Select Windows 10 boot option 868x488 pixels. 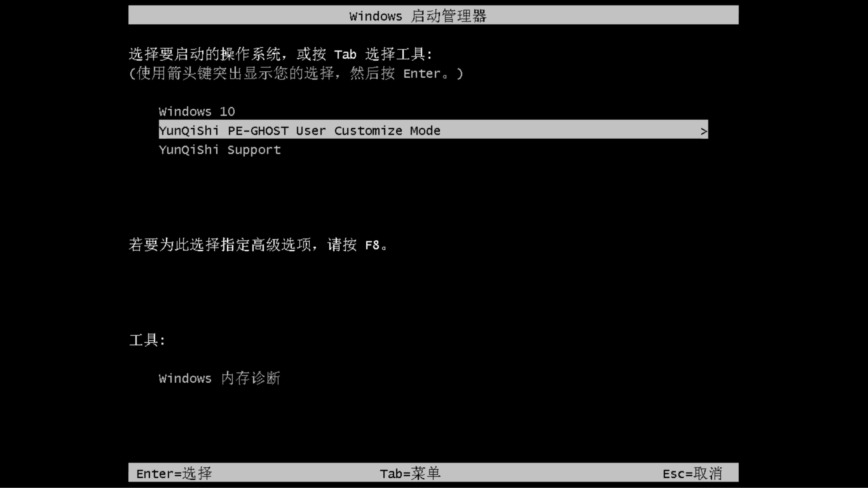[x=197, y=111]
